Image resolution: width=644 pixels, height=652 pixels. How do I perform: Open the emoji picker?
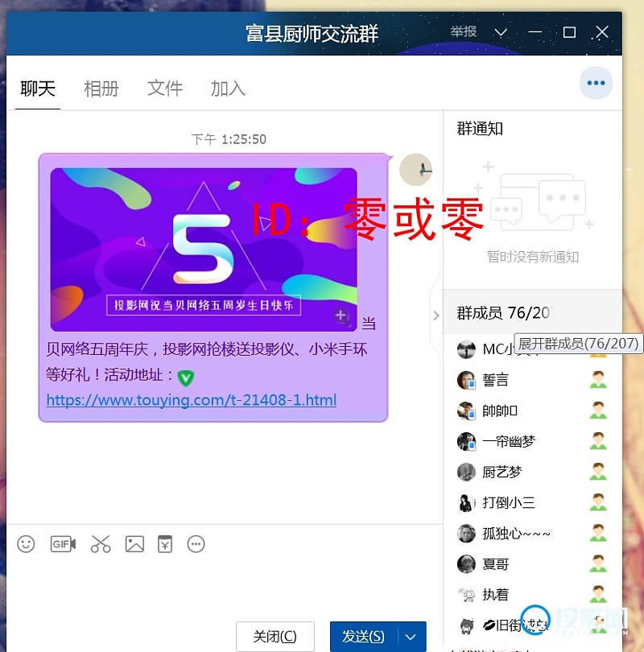[x=26, y=544]
